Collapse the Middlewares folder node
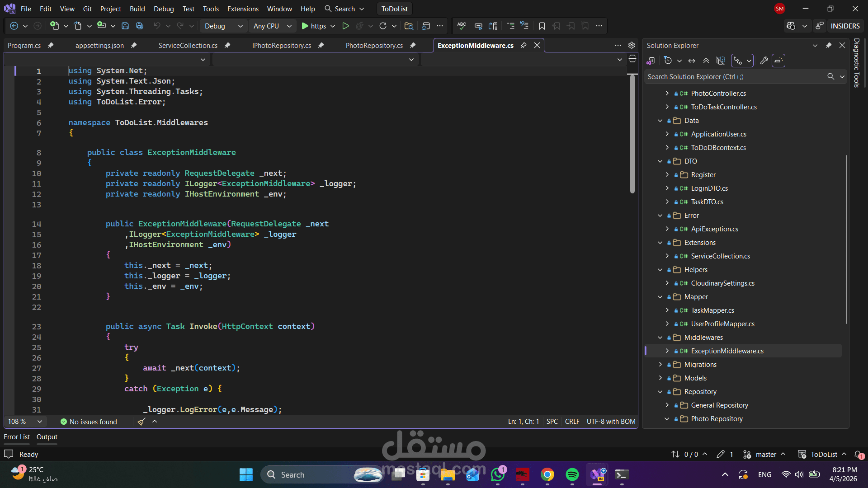 [x=660, y=338]
